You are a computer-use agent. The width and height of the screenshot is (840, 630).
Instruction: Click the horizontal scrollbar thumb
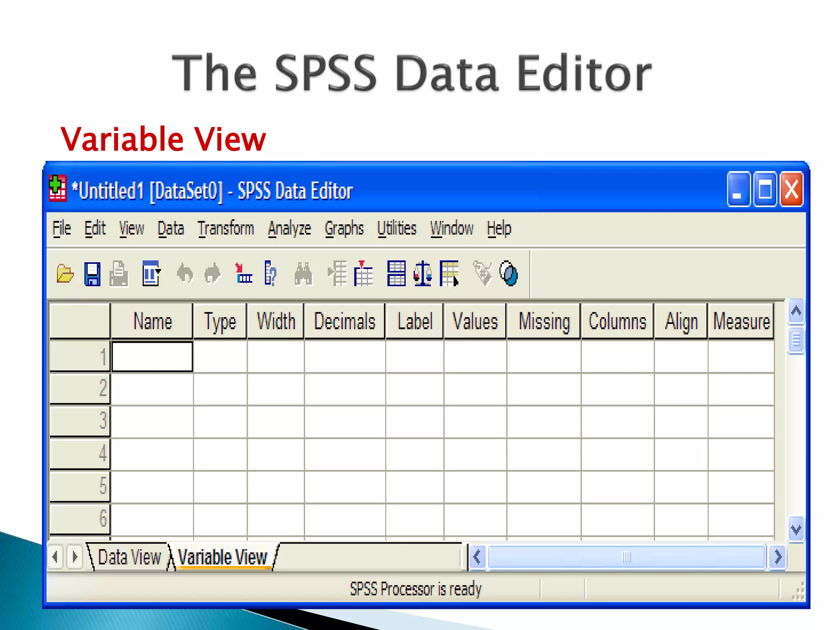pyautogui.click(x=626, y=557)
